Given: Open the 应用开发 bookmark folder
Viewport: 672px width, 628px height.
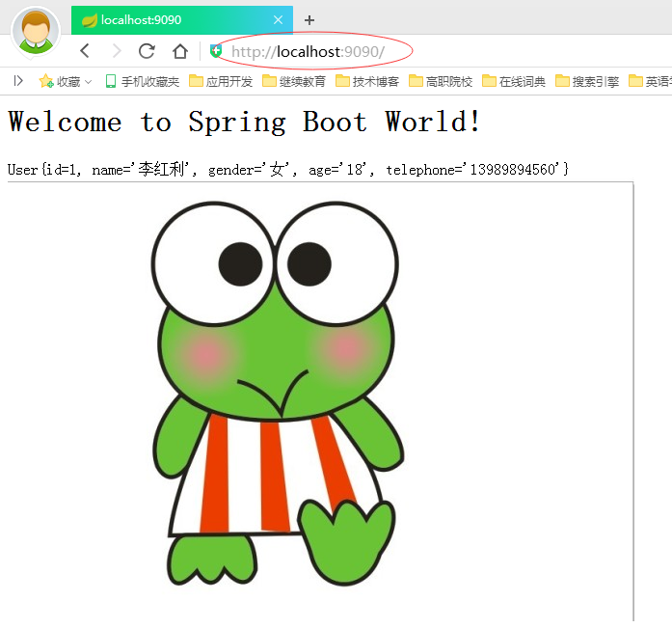Looking at the screenshot, I should 221,81.
